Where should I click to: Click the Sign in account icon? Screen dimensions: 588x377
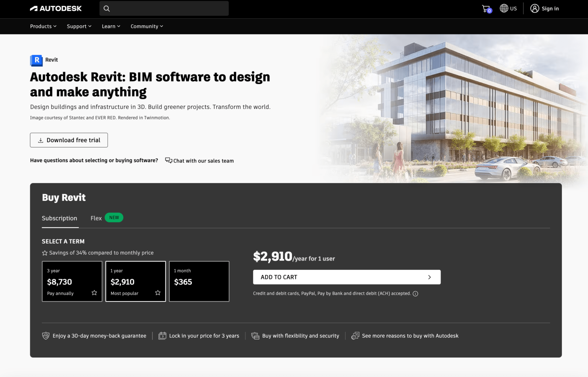tap(535, 8)
